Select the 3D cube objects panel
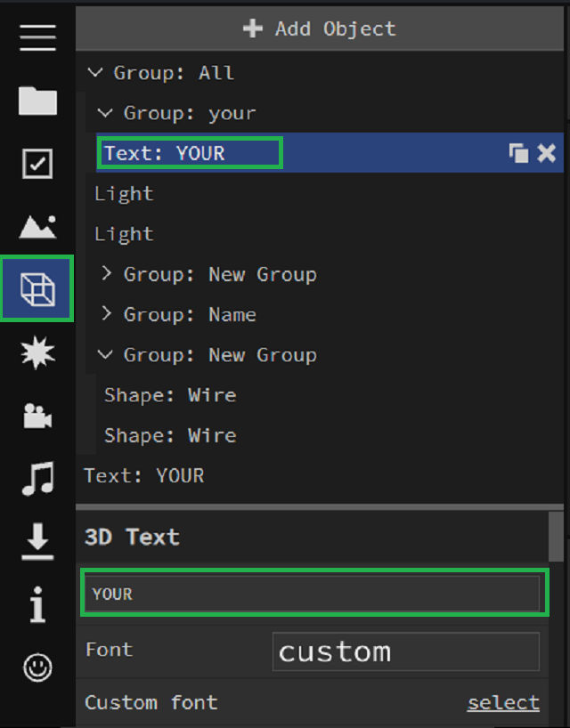 pos(37,289)
